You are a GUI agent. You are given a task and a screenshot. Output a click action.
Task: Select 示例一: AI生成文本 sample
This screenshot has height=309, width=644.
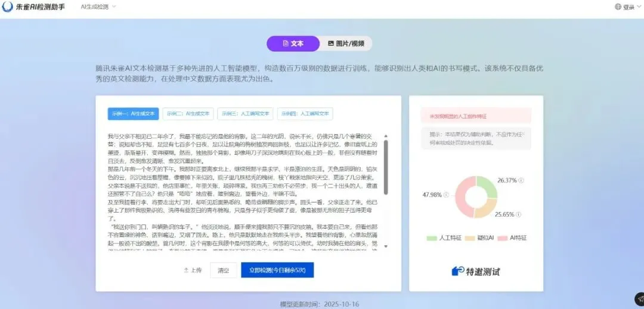(133, 114)
